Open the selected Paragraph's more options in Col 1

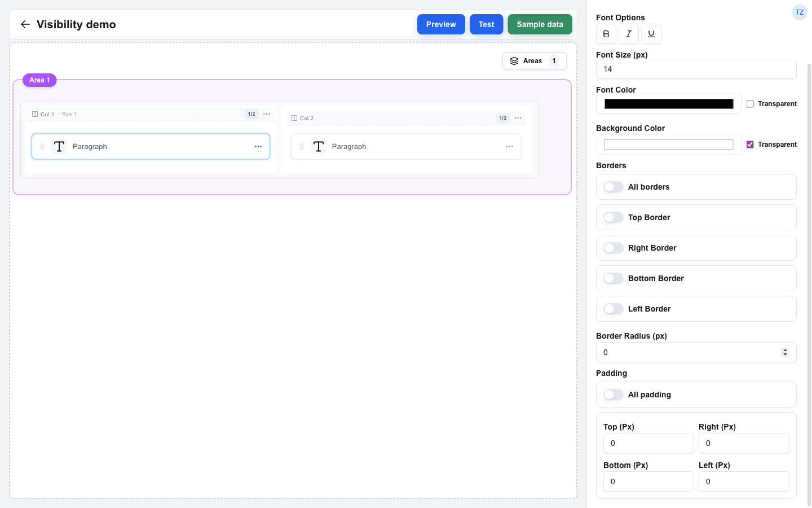pyautogui.click(x=258, y=147)
